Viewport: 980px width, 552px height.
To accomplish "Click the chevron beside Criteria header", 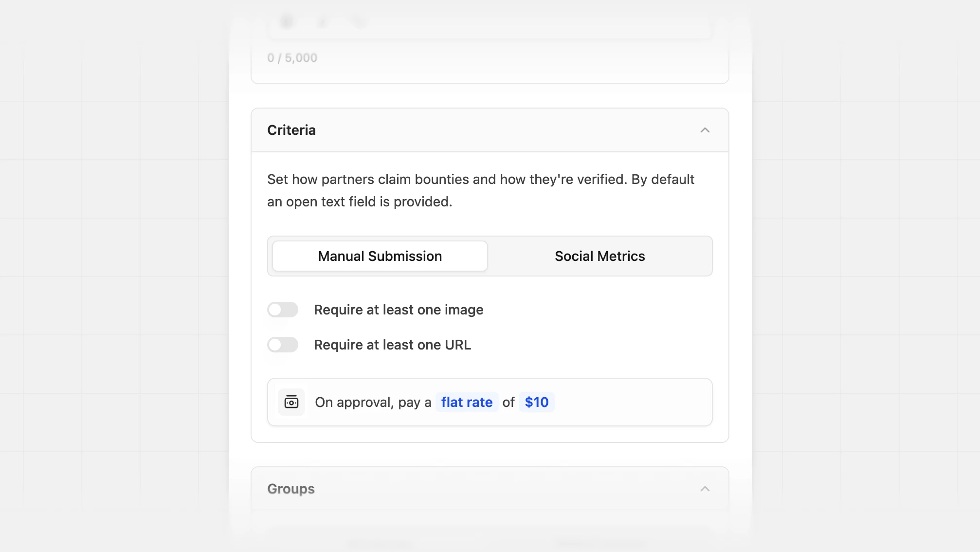I will pyautogui.click(x=706, y=130).
